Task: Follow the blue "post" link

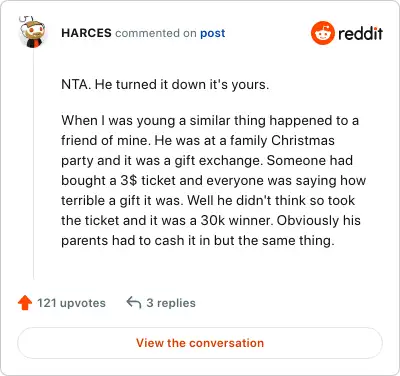Action: tap(213, 33)
